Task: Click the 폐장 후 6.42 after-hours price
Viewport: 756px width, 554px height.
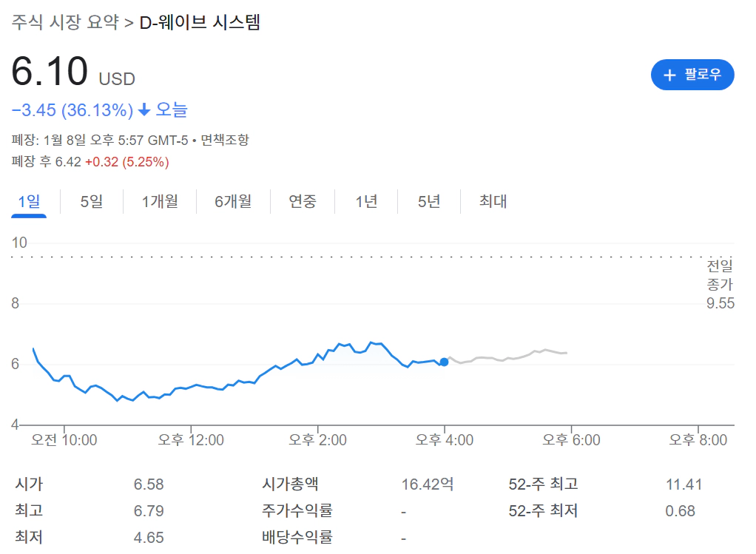Action: coord(47,162)
